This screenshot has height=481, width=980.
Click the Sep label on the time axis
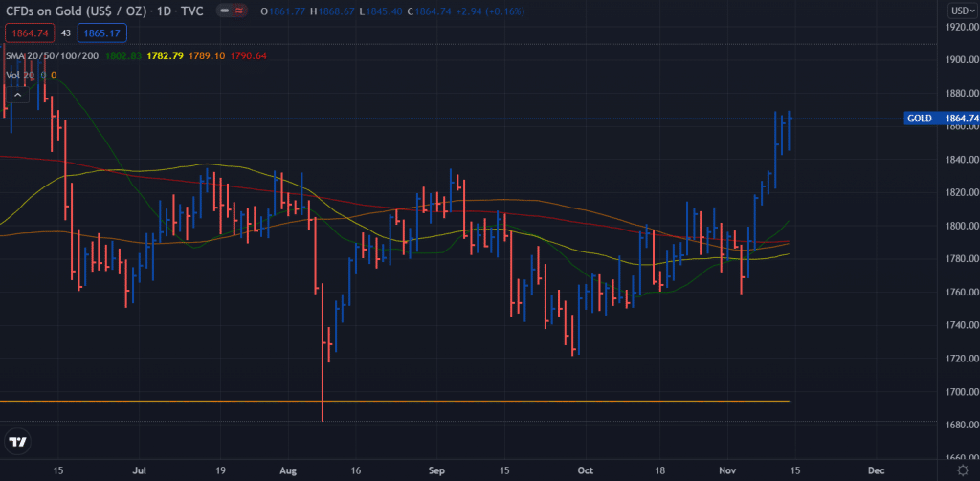pyautogui.click(x=436, y=470)
